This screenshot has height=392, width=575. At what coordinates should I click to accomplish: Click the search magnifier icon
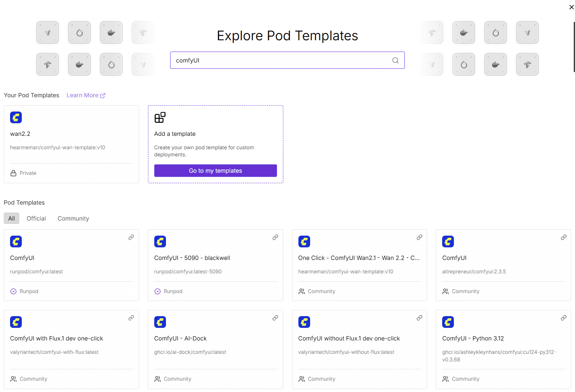click(395, 60)
